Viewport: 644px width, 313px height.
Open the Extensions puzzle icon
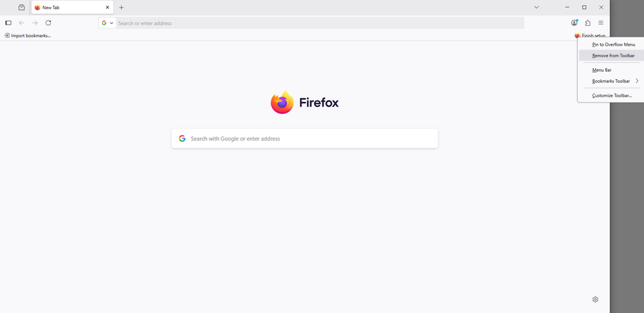pyautogui.click(x=588, y=23)
